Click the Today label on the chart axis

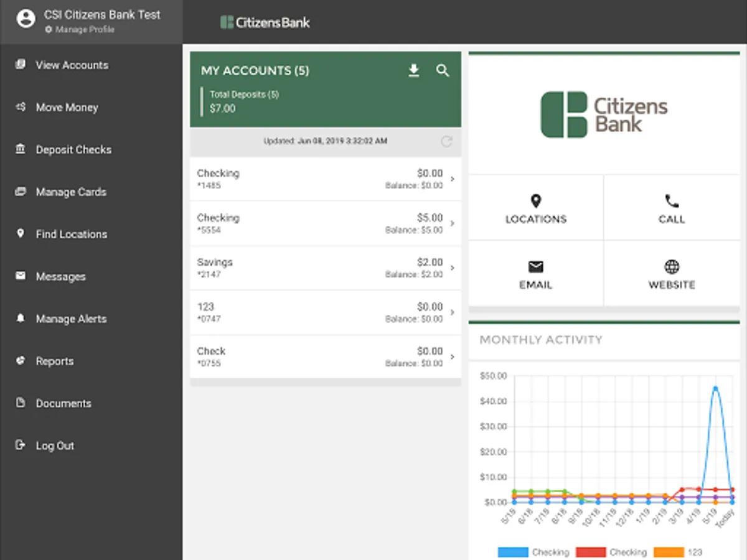coord(726,518)
